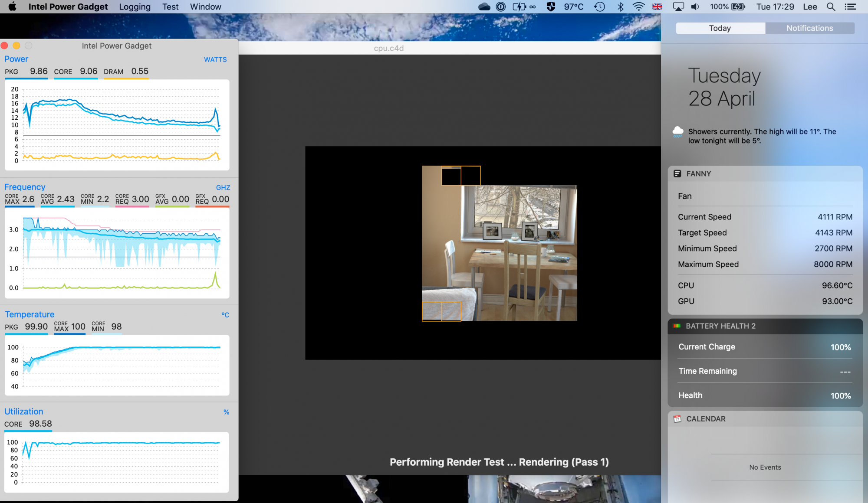The image size is (868, 503).
Task: Select the Today tab
Action: point(720,28)
